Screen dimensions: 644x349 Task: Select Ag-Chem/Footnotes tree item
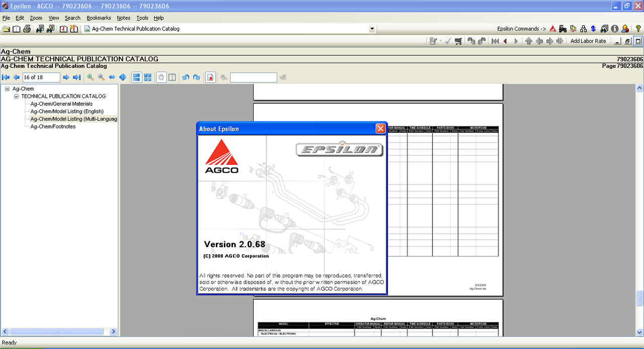pos(53,126)
